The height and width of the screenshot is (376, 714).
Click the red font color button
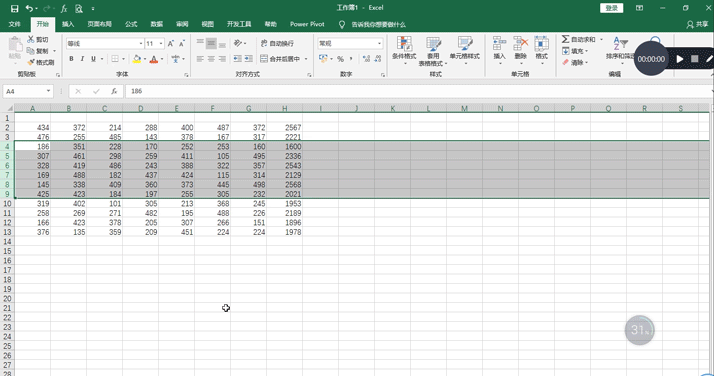(x=154, y=59)
